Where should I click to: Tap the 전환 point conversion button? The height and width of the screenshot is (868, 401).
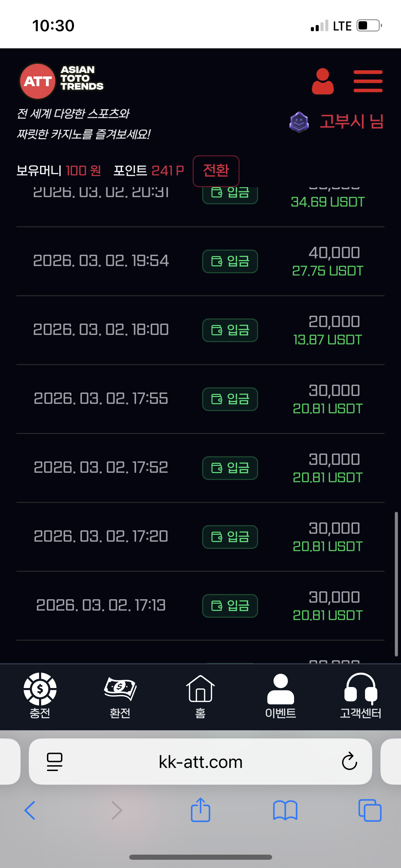pos(216,171)
